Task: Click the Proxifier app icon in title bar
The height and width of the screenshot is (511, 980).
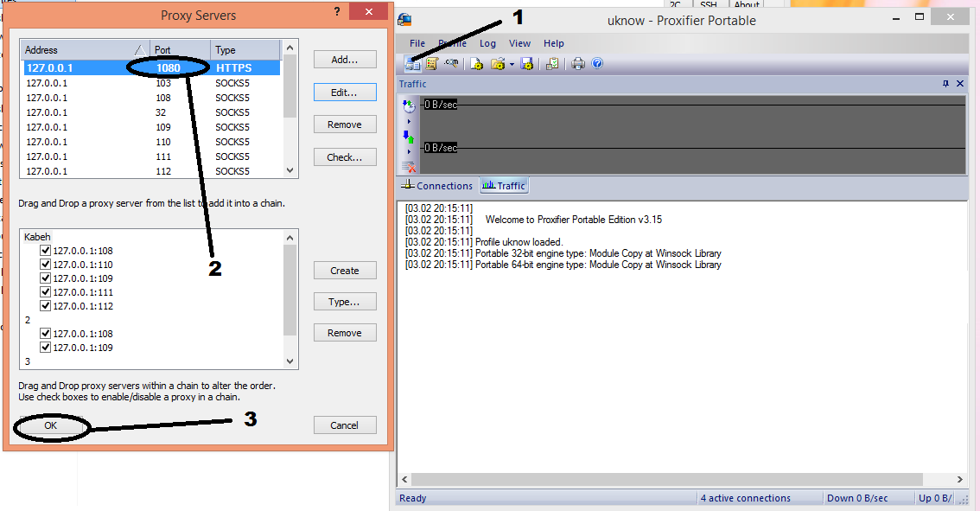Action: pyautogui.click(x=405, y=20)
